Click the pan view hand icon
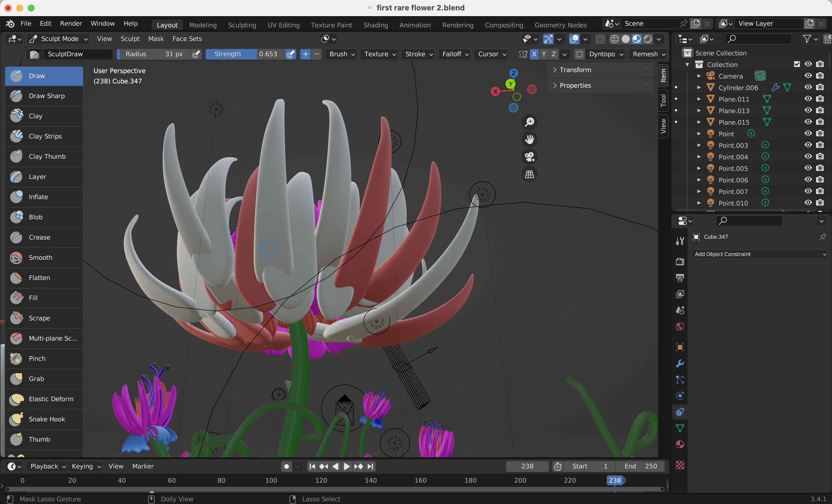 pyautogui.click(x=529, y=139)
